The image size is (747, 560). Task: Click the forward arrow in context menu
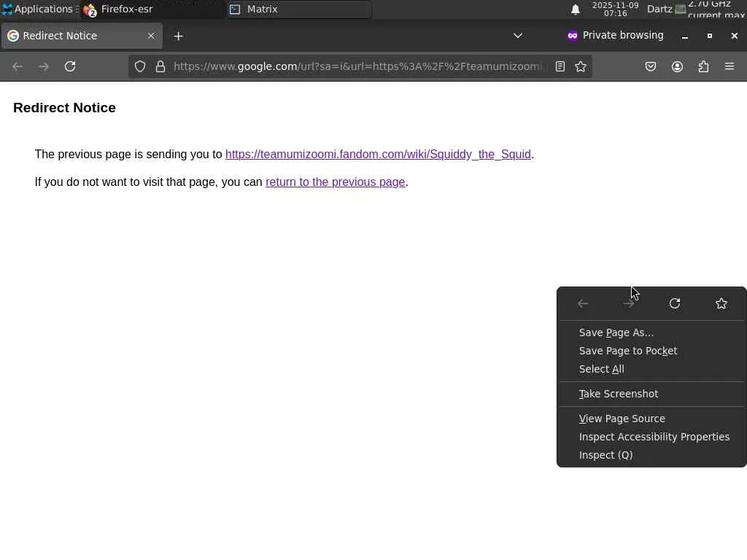point(629,304)
